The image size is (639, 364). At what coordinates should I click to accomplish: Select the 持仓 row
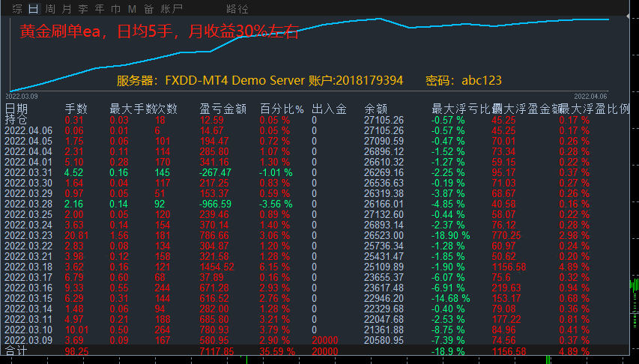click(x=16, y=120)
